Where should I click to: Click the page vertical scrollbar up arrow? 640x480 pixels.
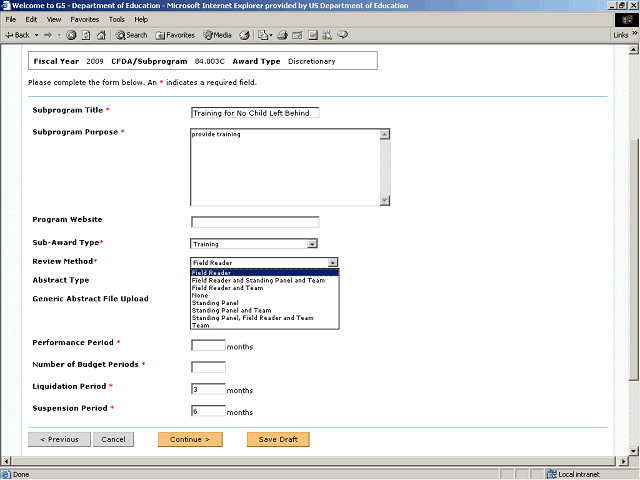click(x=633, y=50)
